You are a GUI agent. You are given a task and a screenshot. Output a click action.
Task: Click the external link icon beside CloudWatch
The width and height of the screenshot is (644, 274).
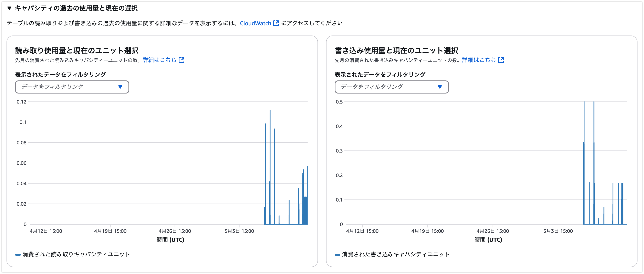click(276, 23)
